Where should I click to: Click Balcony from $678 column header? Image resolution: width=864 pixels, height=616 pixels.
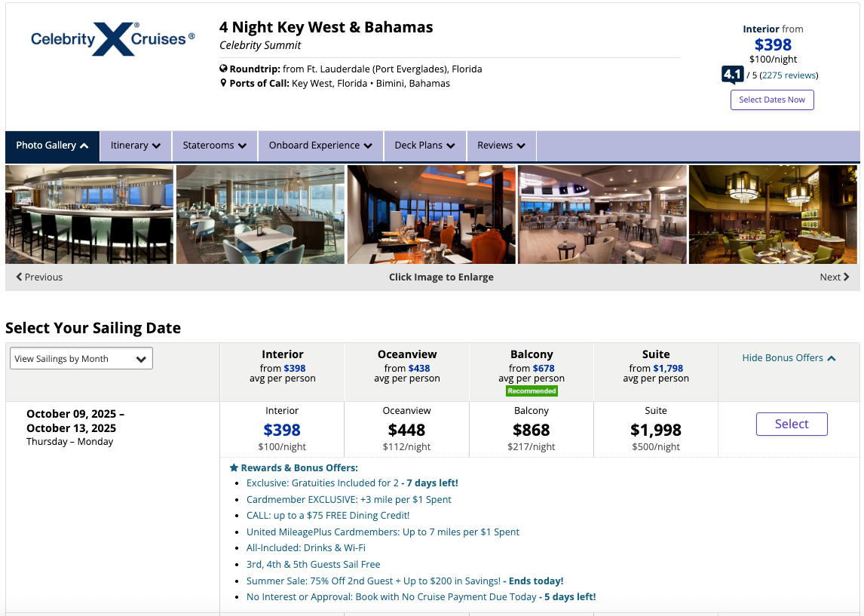pos(532,372)
